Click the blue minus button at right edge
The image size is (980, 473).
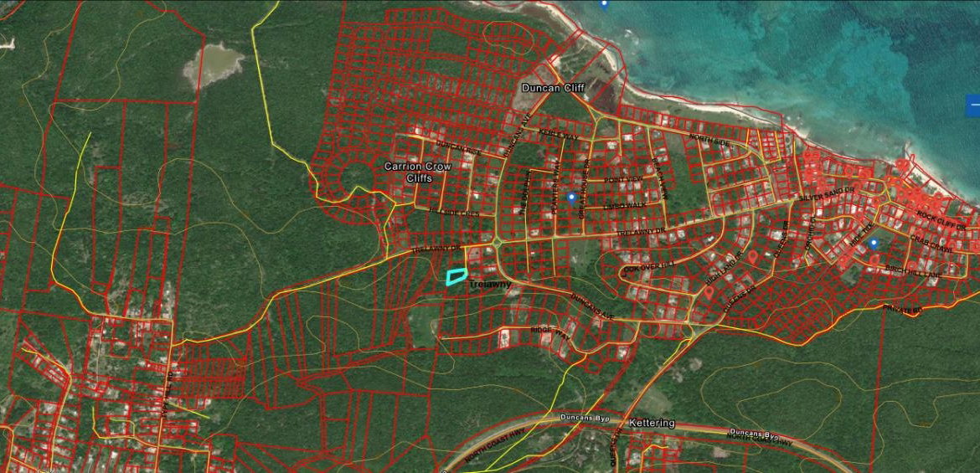tap(972, 105)
